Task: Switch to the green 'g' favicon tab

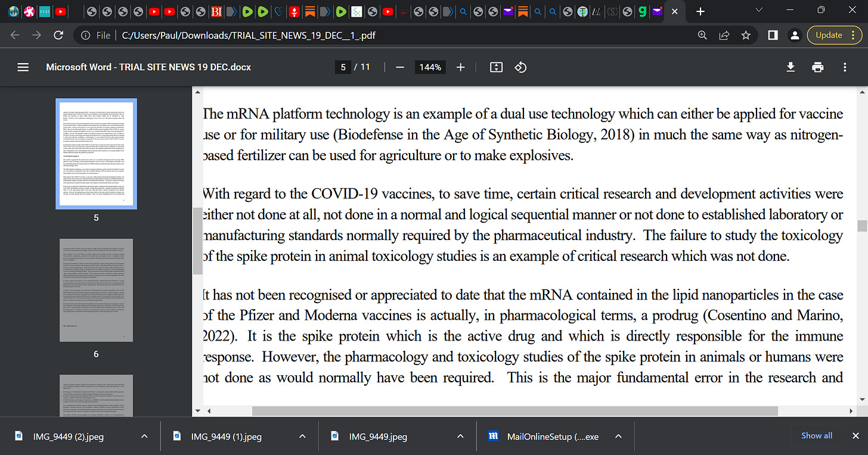Action: coord(642,11)
